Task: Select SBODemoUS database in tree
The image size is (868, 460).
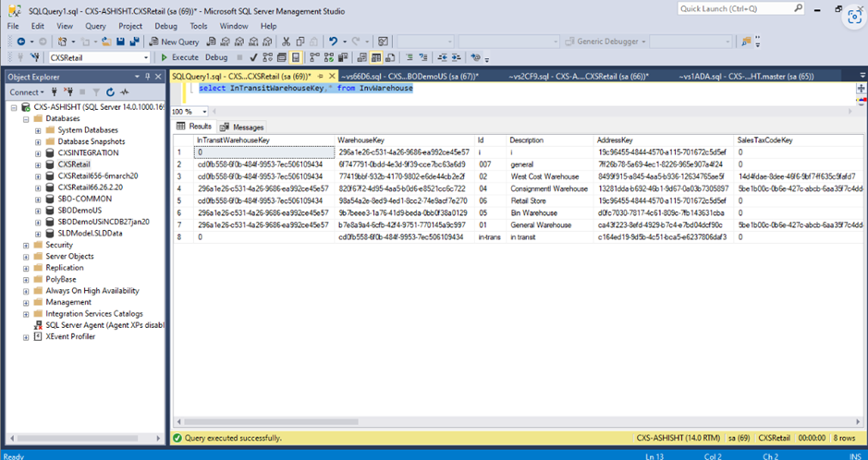Action: pos(79,211)
